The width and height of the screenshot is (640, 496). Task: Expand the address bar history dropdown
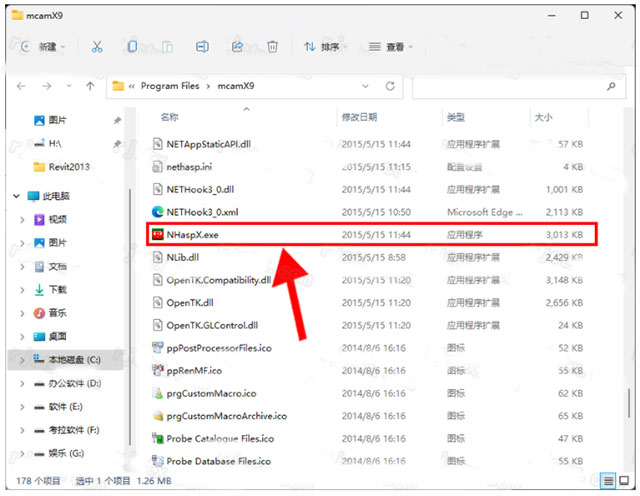365,86
